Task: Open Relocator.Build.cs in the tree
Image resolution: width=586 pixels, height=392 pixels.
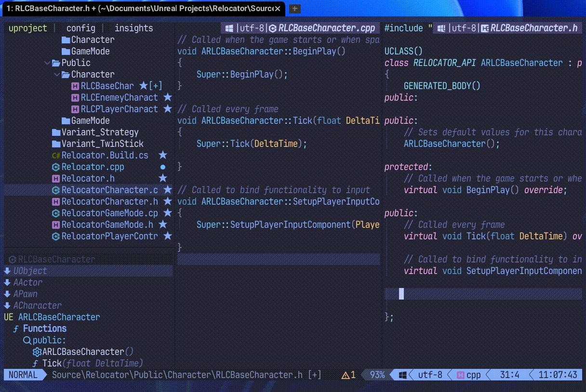Action: pos(105,155)
